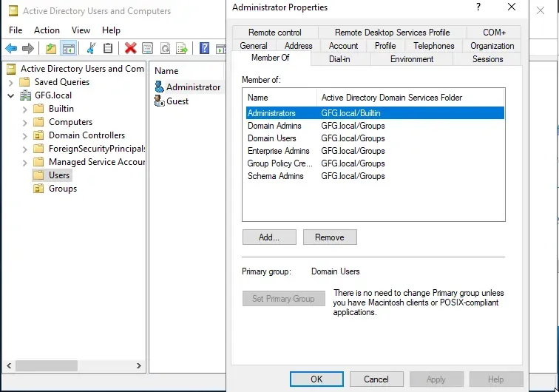Viewport: 559px width, 392px height.
Task: Collapse the GFG.local domain node
Action: point(10,95)
